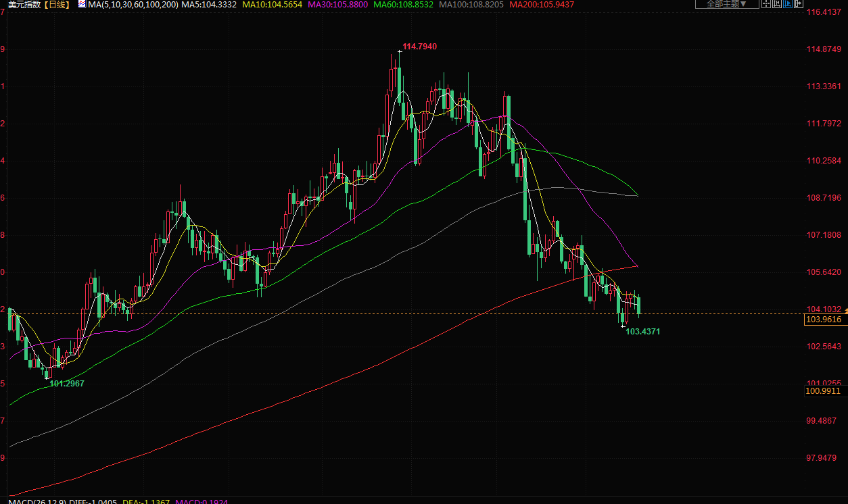Click the yellow MA10 value label
Screen dimensions: 848x504
(273, 4)
